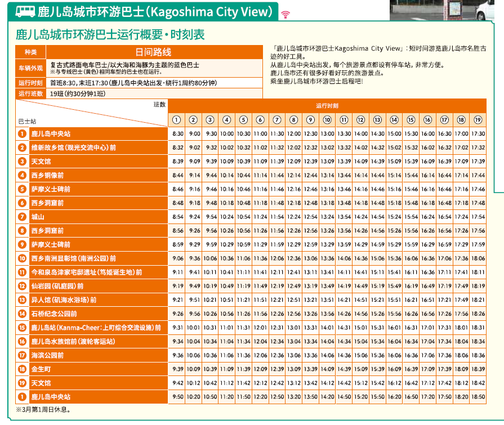Viewport: 504px width, 425px height.
Task: Click the 种类 header cell
Action: pos(31,52)
